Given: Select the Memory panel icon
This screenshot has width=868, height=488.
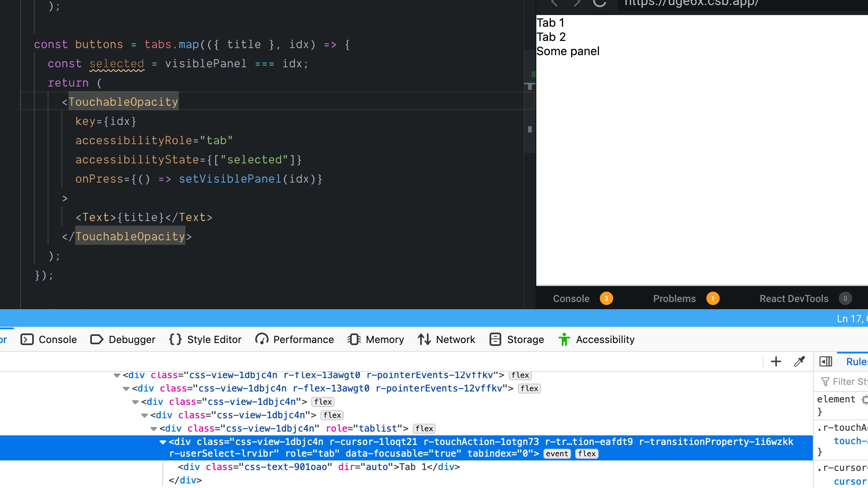Looking at the screenshot, I should pos(354,339).
